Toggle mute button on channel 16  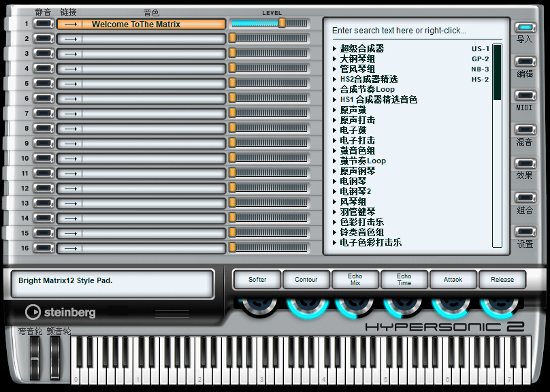pyautogui.click(x=44, y=248)
